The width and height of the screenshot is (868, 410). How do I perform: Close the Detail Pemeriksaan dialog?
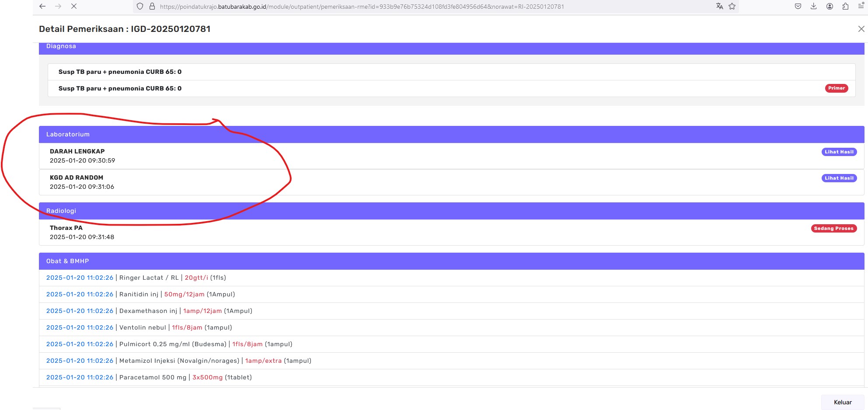(861, 29)
